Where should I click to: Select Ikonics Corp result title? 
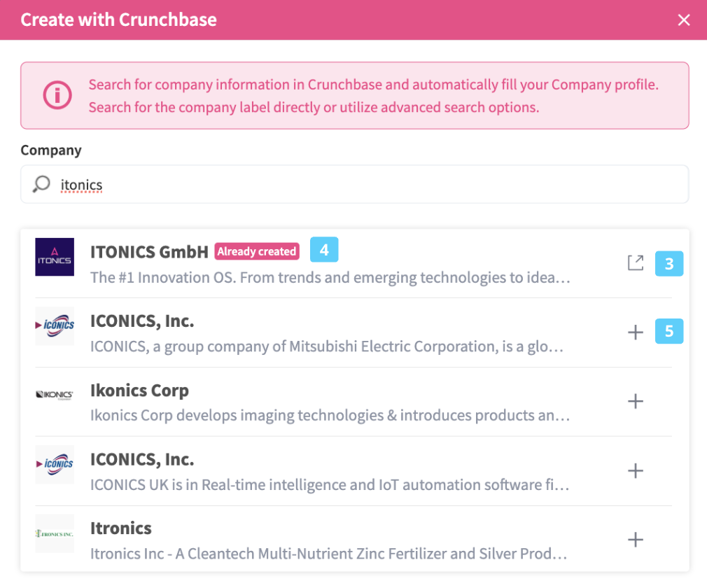pos(139,390)
